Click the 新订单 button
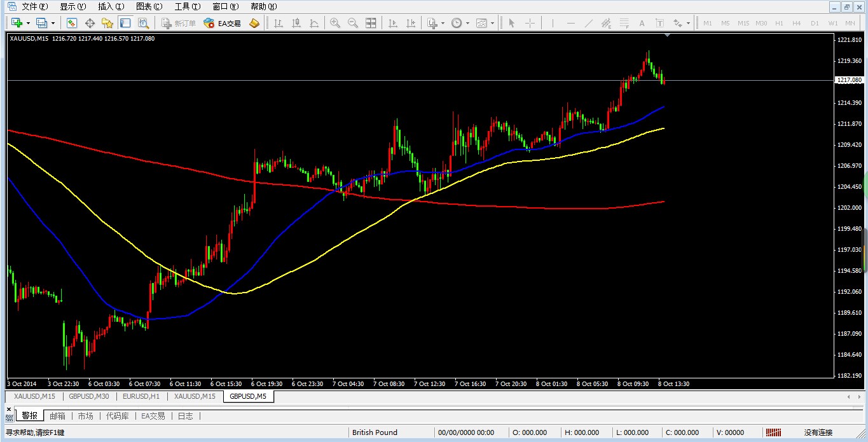The height and width of the screenshot is (442, 868). coord(179,23)
